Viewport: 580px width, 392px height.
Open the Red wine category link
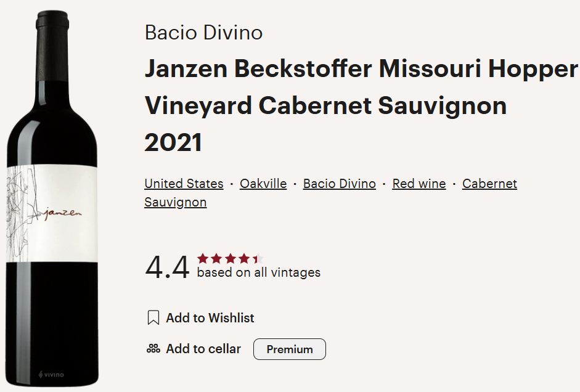coord(419,184)
